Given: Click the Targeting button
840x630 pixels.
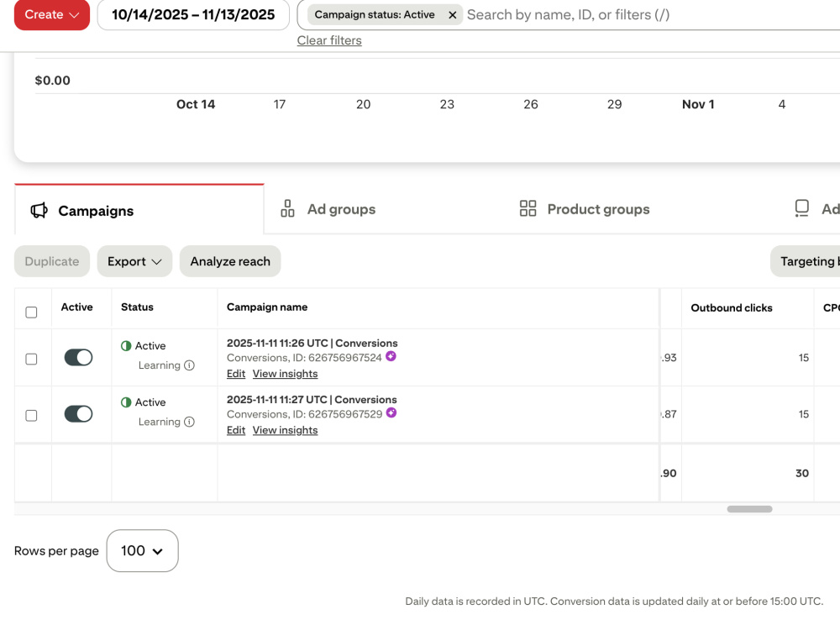Looking at the screenshot, I should (806, 261).
